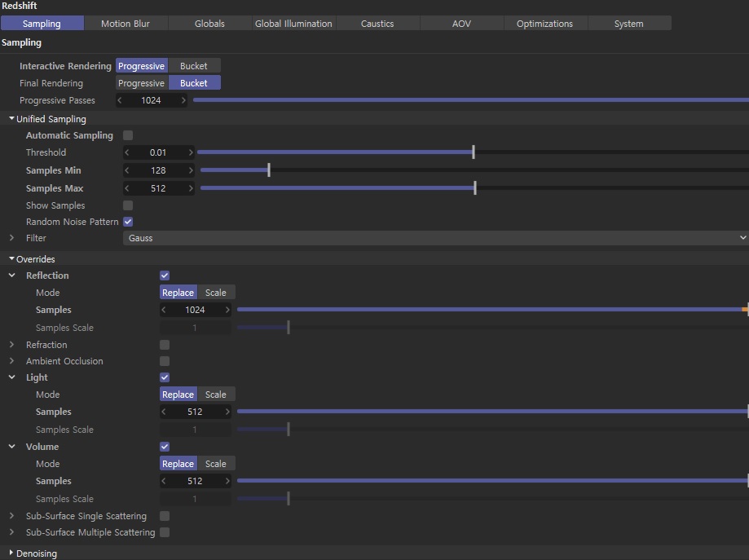
Task: Expand the Refraction override row
Action: pyautogui.click(x=11, y=345)
